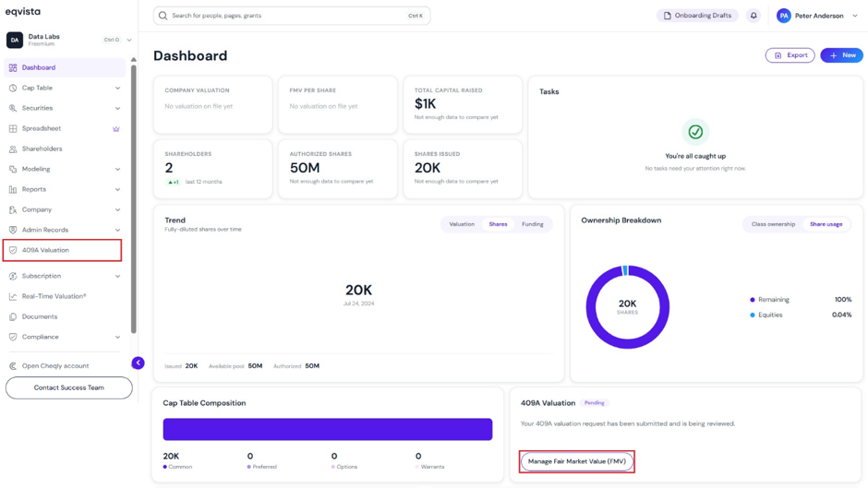Click Manage Fair Market Value (FMV) button
868x488 pixels.
pos(577,461)
